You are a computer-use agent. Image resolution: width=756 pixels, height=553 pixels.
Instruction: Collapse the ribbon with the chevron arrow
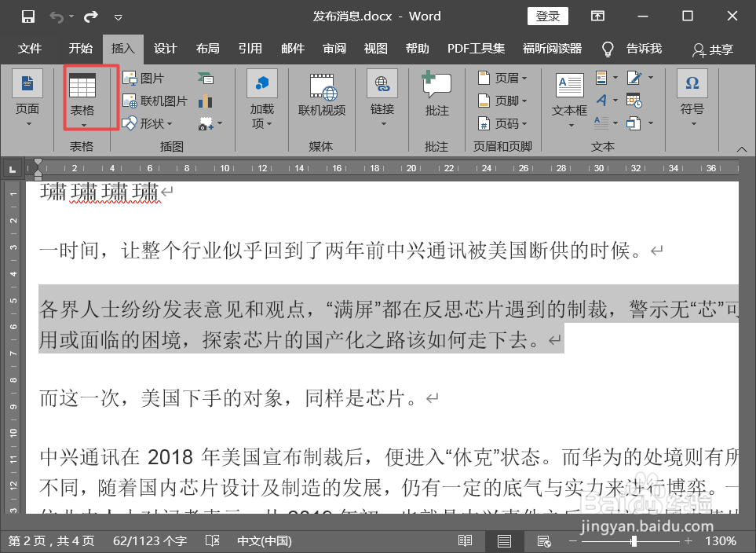pyautogui.click(x=742, y=149)
